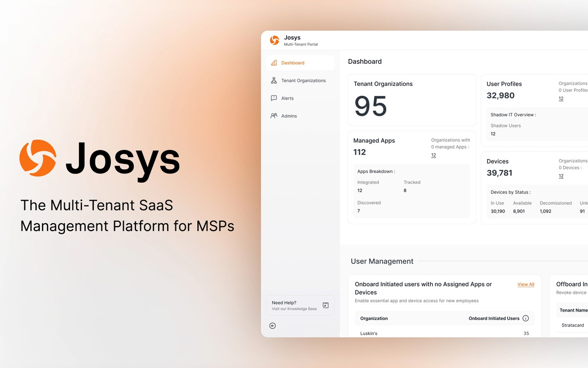Click the Managed Apps value 112

(x=360, y=152)
